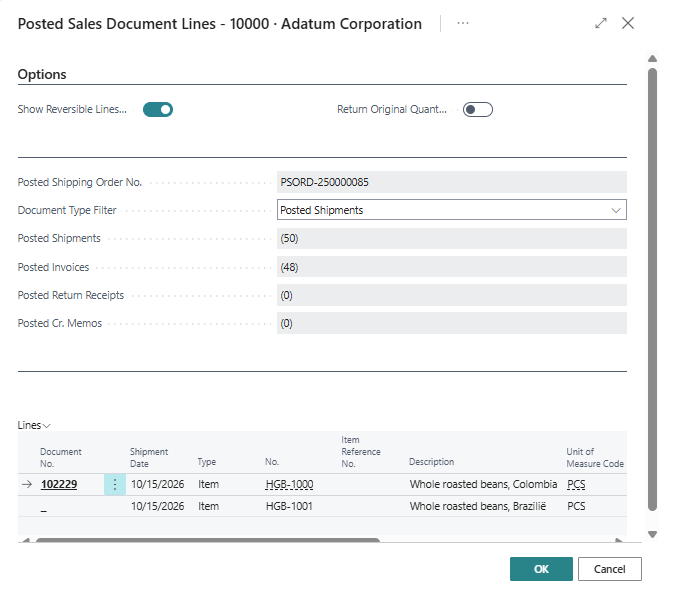The image size is (696, 598).
Task: Confirm selection with the OK button
Action: 541,569
